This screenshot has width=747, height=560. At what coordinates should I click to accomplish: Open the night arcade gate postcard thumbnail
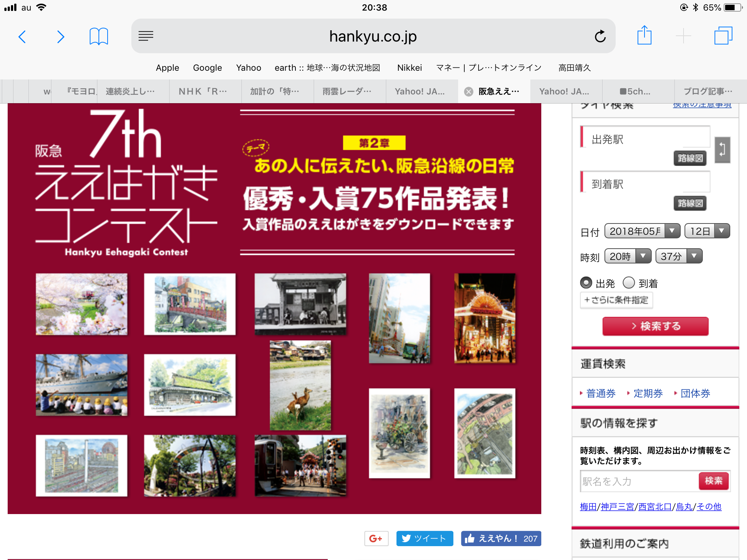(x=485, y=318)
